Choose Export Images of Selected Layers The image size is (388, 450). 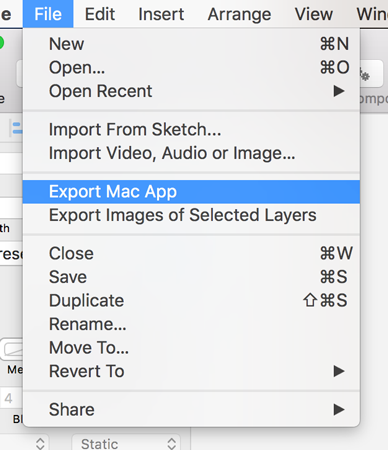point(191,215)
